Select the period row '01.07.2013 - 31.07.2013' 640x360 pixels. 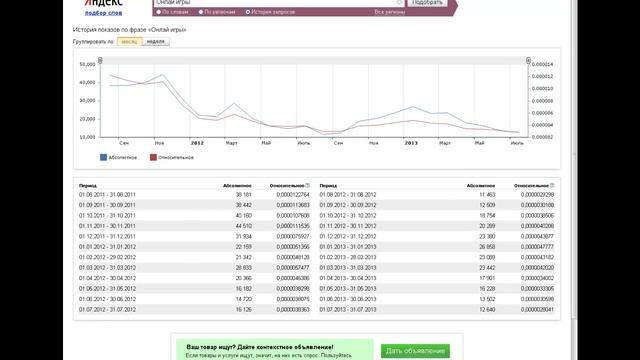[x=436, y=309]
